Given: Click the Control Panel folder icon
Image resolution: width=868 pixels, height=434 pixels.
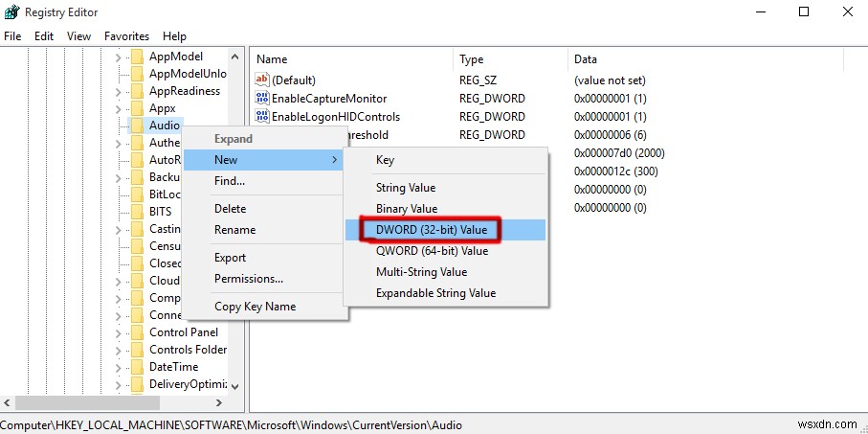Looking at the screenshot, I should [x=137, y=332].
